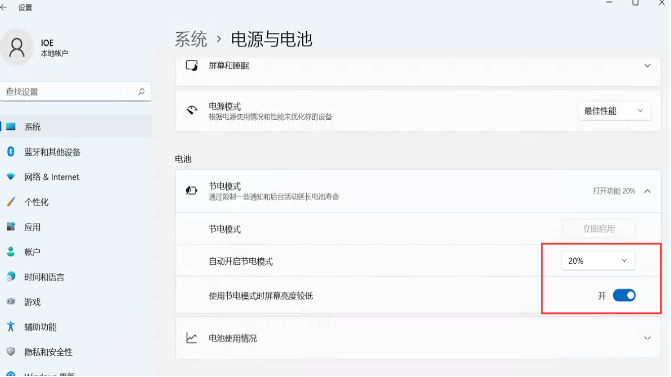Click the 自动开启节电模式 label
This screenshot has height=377, width=671.
[x=240, y=261]
